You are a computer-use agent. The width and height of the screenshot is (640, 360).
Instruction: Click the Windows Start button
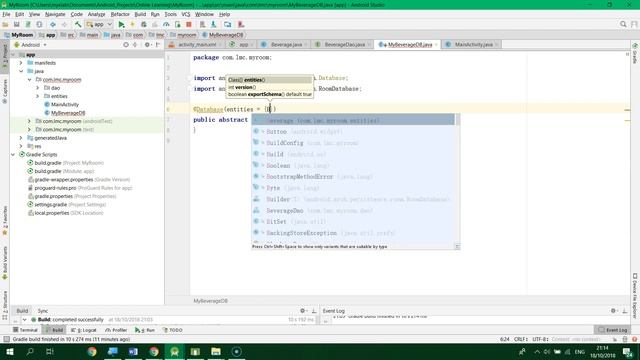[x=10, y=351]
